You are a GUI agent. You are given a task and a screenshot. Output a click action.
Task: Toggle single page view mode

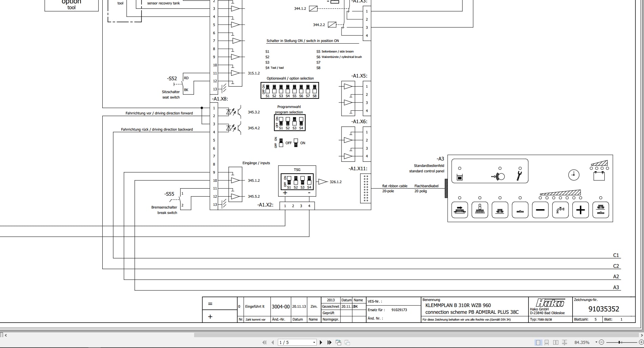pyautogui.click(x=538, y=342)
